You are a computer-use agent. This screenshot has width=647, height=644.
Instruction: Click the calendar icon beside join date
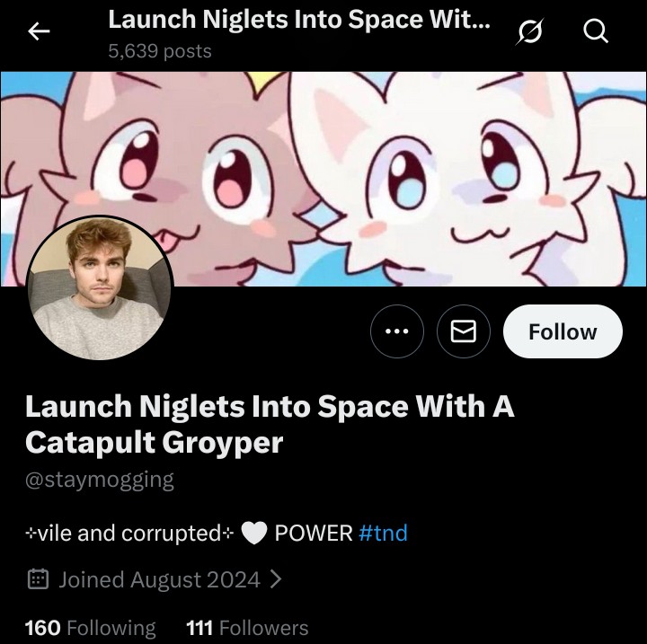tap(38, 579)
